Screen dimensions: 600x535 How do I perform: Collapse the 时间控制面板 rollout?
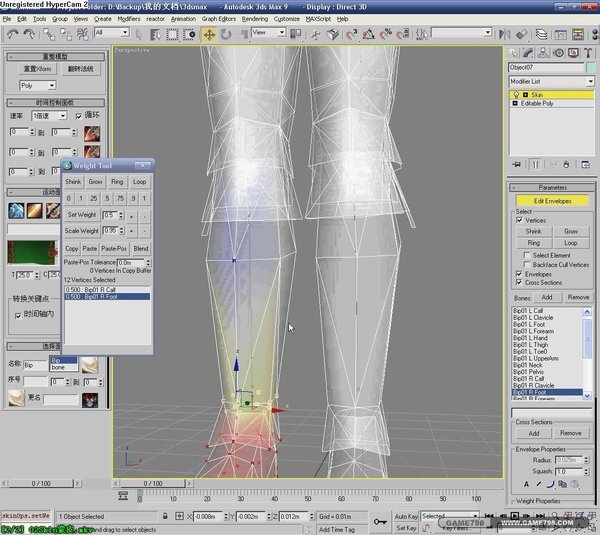click(55, 103)
